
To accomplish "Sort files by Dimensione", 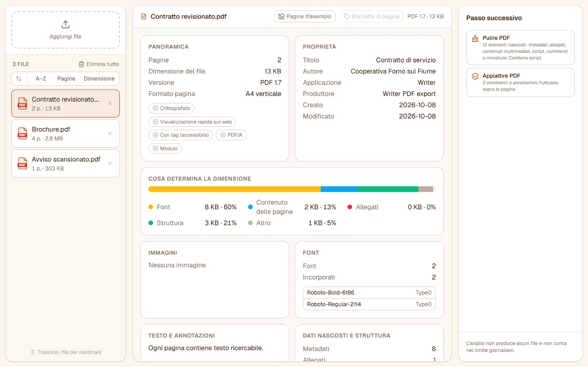I will (99, 79).
